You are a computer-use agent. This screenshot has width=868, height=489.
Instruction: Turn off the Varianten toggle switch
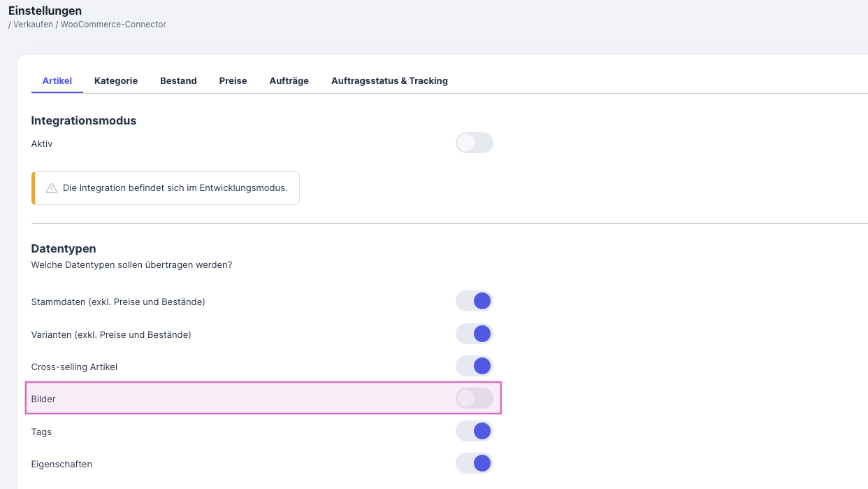(x=474, y=334)
